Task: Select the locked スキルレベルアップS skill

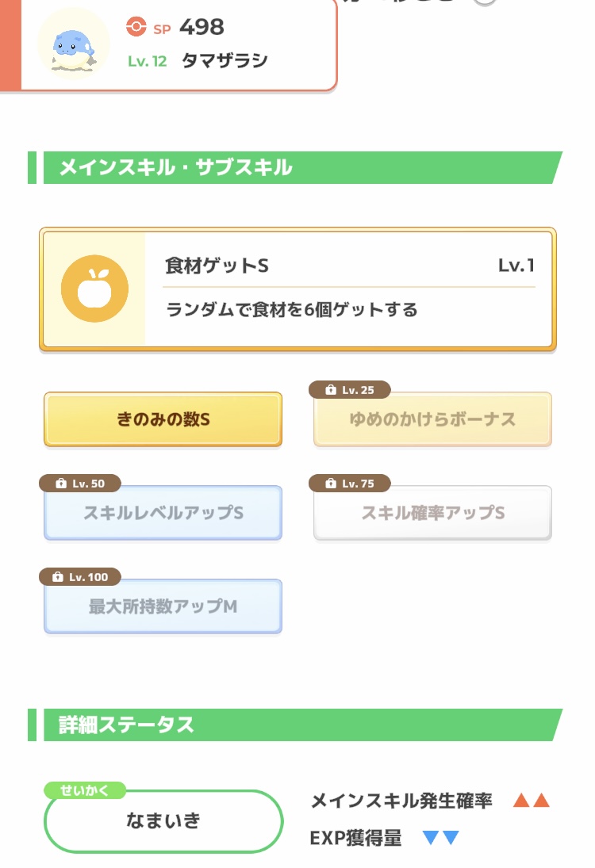Action: pyautogui.click(x=163, y=513)
